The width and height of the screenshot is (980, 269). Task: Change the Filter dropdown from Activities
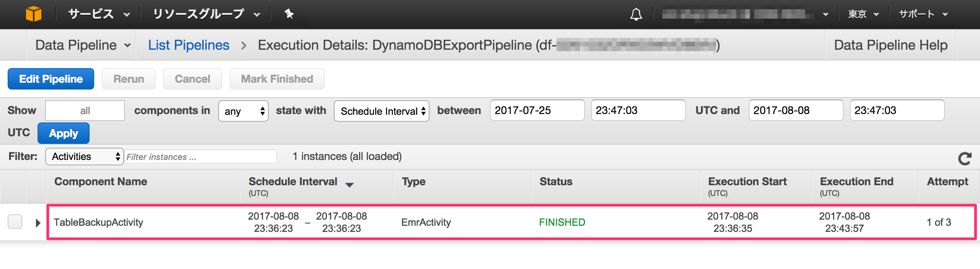pos(84,157)
